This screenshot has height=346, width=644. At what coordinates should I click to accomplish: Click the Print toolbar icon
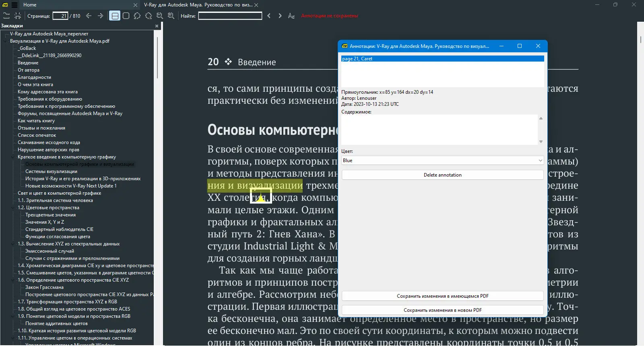click(x=18, y=16)
